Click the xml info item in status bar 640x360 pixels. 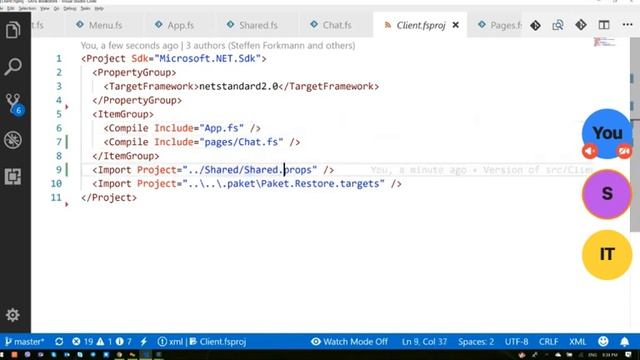(x=170, y=342)
